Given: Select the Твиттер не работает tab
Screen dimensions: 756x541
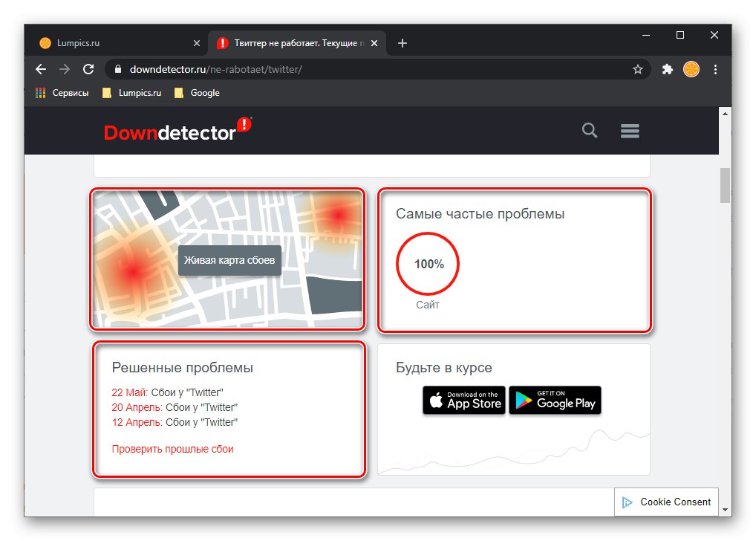Looking at the screenshot, I should pos(297,43).
